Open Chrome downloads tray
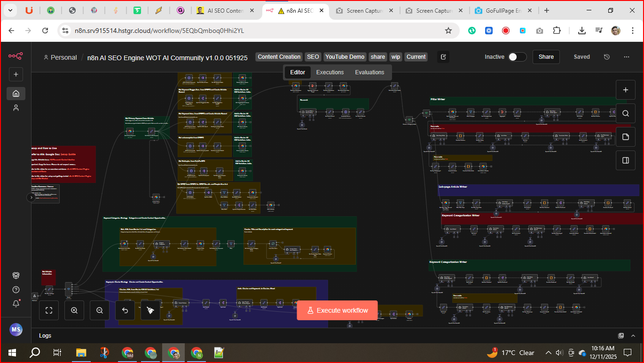Viewport: 644px width, 363px height. (x=582, y=31)
